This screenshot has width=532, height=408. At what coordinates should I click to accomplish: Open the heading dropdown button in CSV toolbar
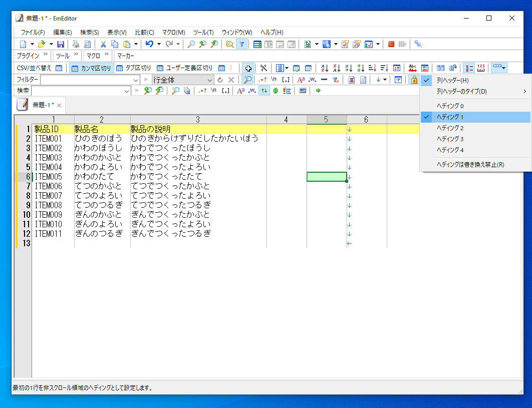[x=499, y=68]
